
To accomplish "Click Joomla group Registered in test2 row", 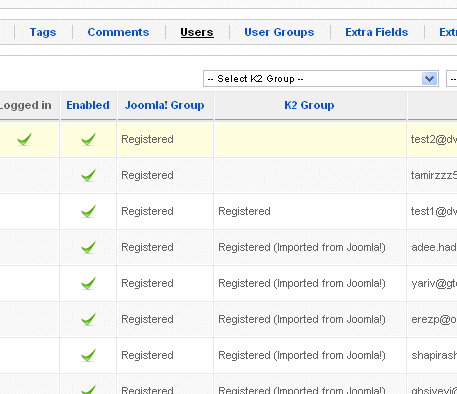I will pyautogui.click(x=147, y=139).
